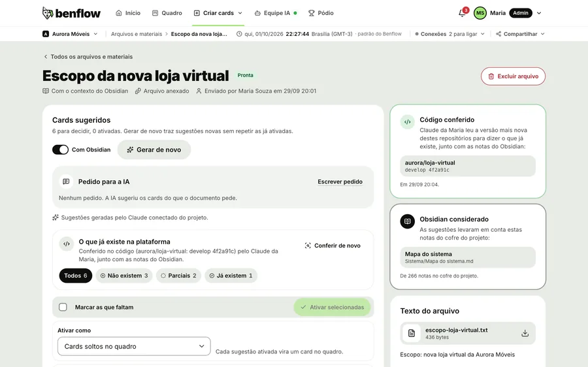Viewport: 588px width, 367px height.
Task: Click Início home icon
Action: click(x=118, y=13)
